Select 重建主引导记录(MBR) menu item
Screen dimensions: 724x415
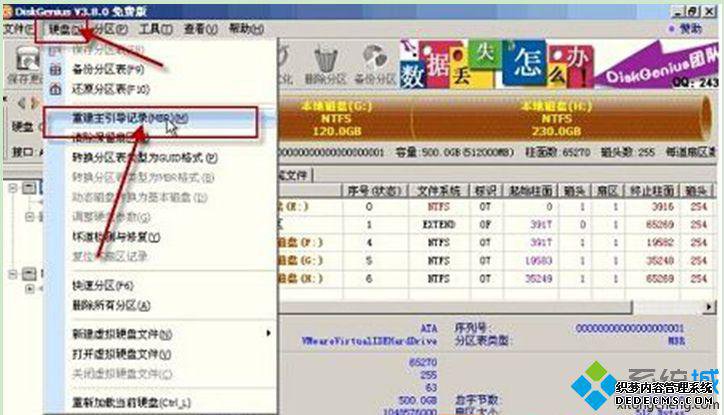[x=130, y=118]
